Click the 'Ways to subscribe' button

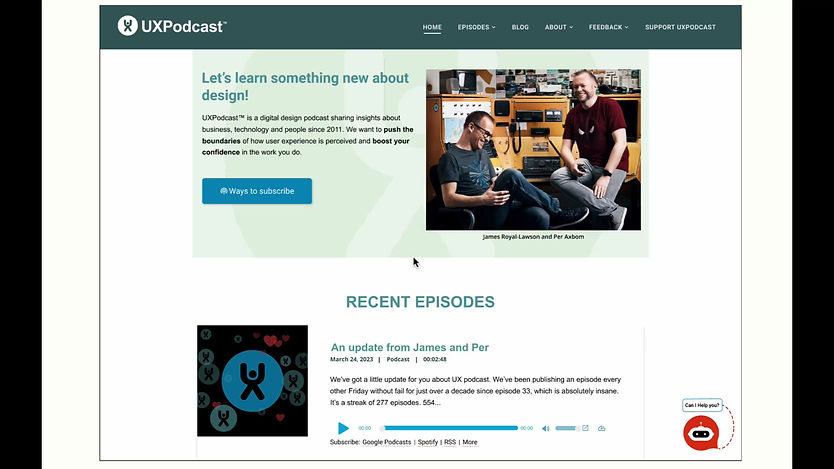(x=257, y=191)
